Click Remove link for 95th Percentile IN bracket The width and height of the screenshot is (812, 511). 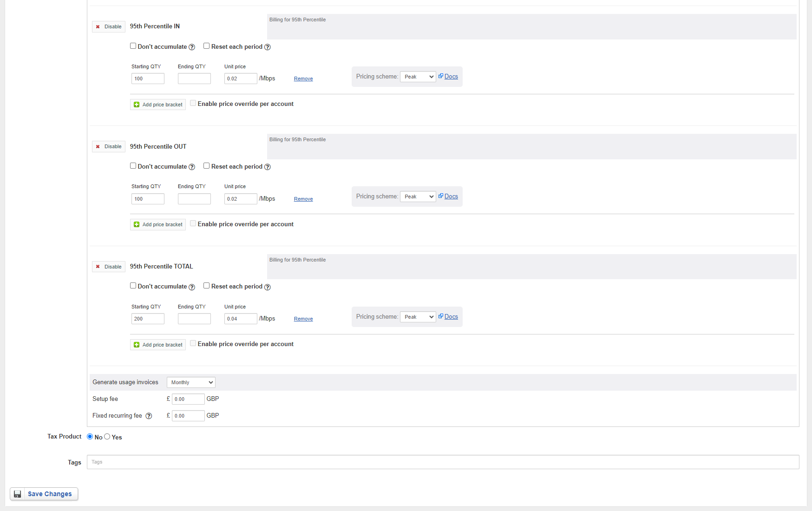303,79
